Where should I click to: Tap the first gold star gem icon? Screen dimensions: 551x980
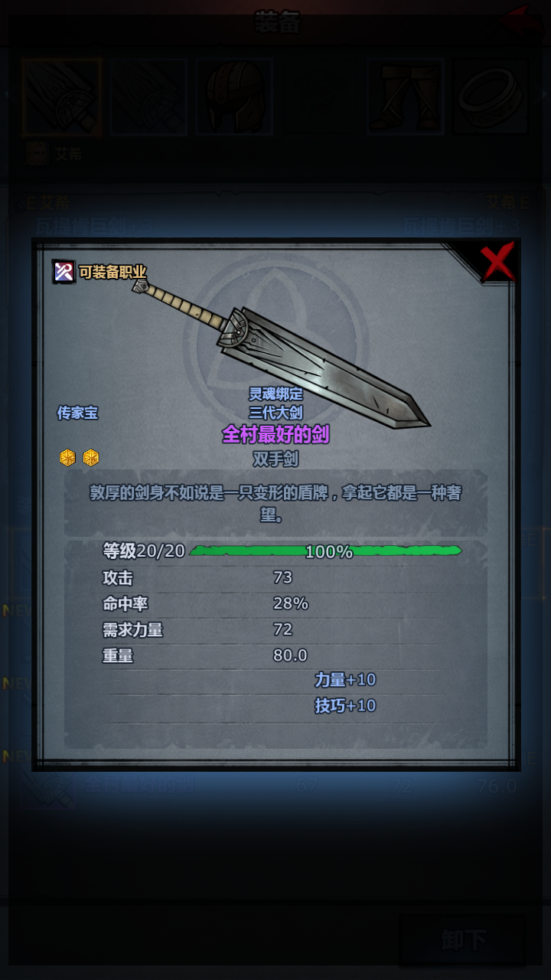pos(67,458)
